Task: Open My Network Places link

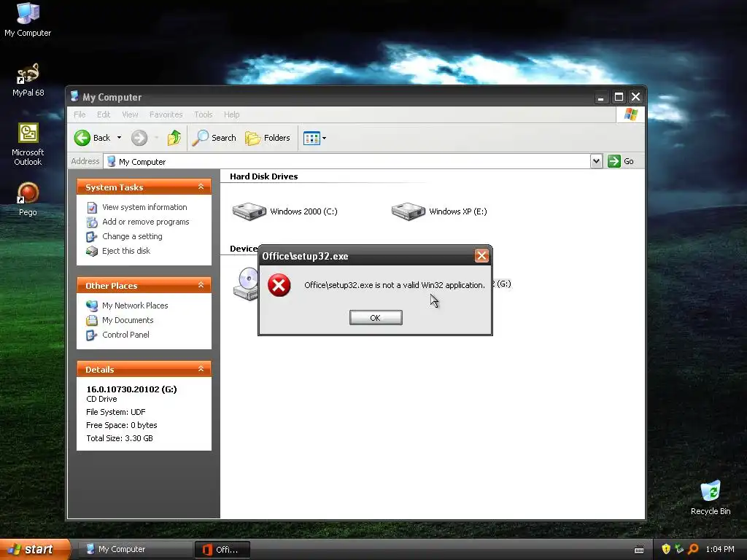Action: 135,306
